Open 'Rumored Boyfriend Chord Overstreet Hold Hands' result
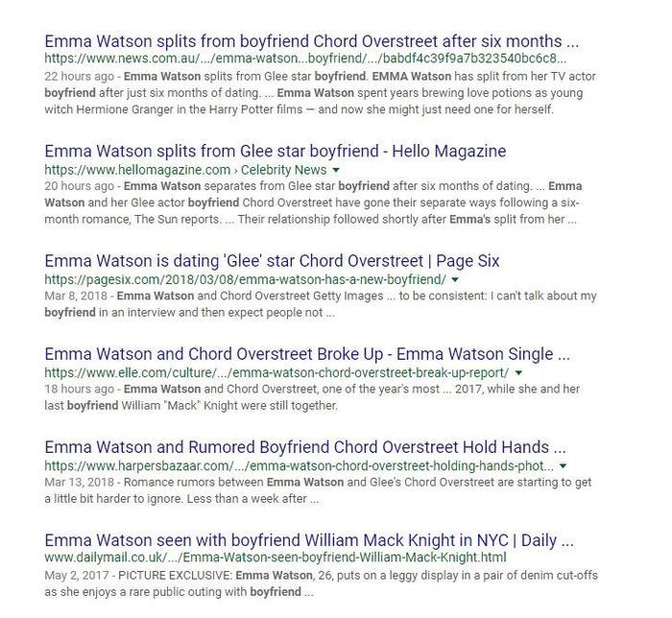This screenshot has height=618, width=672. coord(304,447)
